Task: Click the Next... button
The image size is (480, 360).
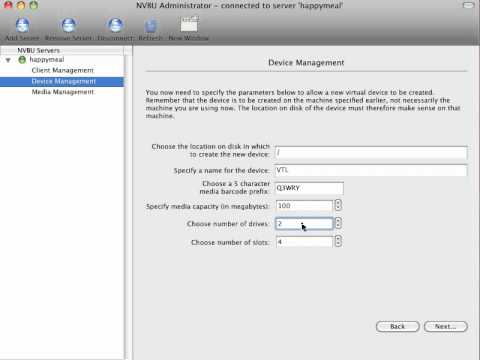Action: (446, 327)
